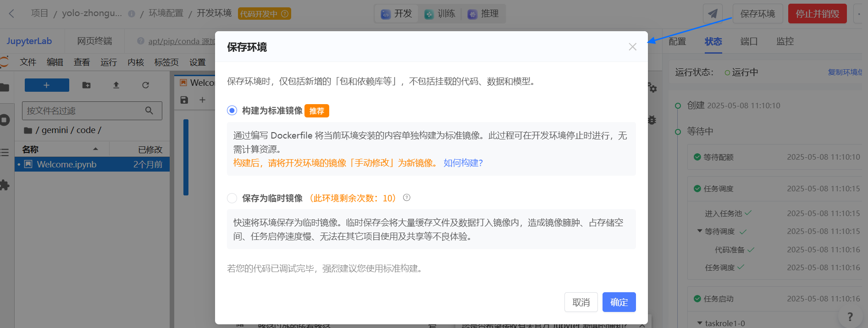Click the back arrow icon
This screenshot has height=328, width=868.
[12, 14]
